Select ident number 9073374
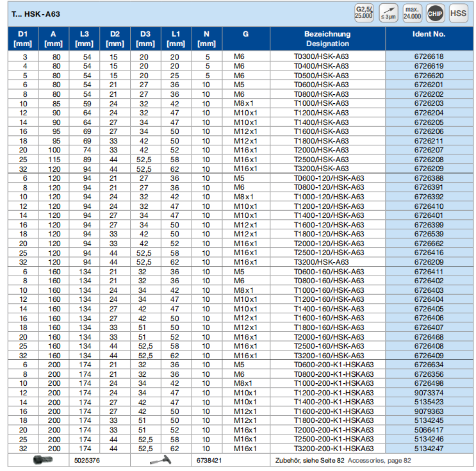 pos(429,393)
